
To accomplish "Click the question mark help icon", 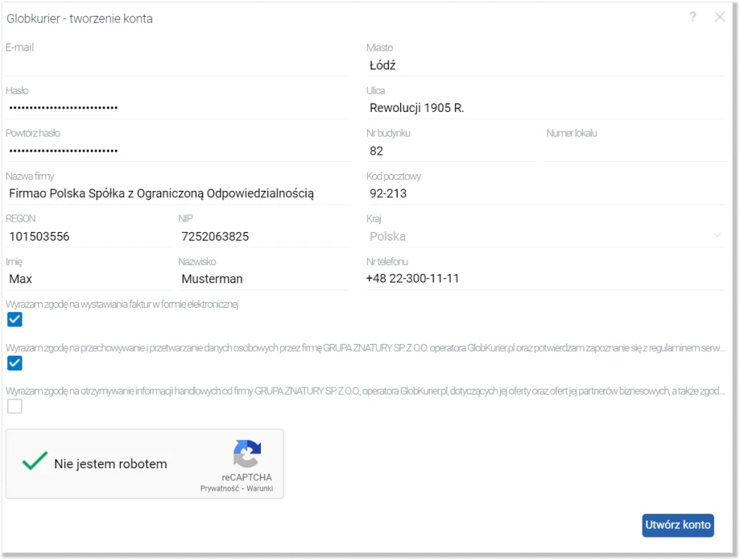I will [x=692, y=17].
